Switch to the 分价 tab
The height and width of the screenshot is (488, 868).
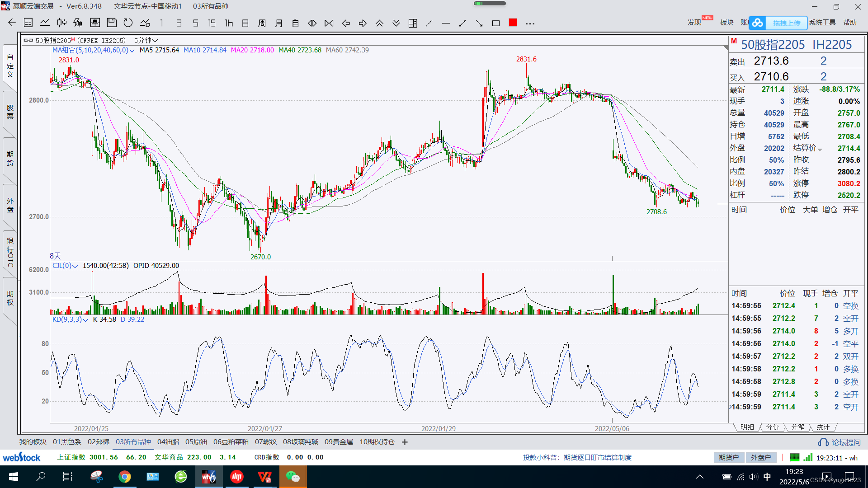tap(773, 427)
